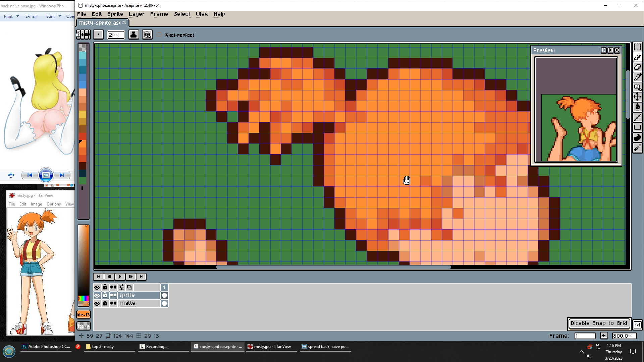Viewport: 644px width, 362px height.
Task: Select the Zoom tool
Action: [x=637, y=87]
